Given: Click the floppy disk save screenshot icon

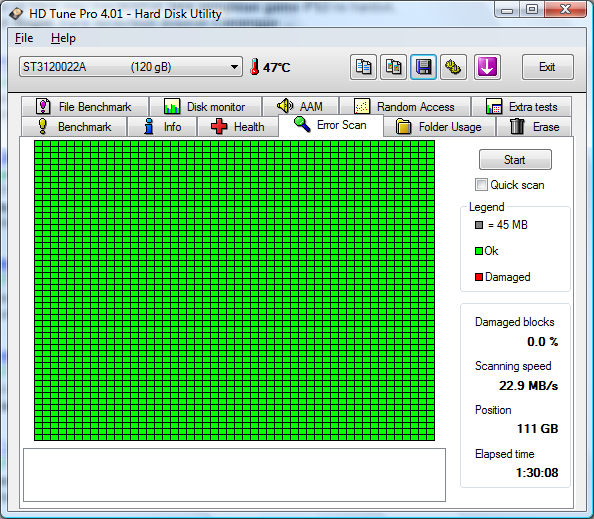Looking at the screenshot, I should pyautogui.click(x=423, y=67).
